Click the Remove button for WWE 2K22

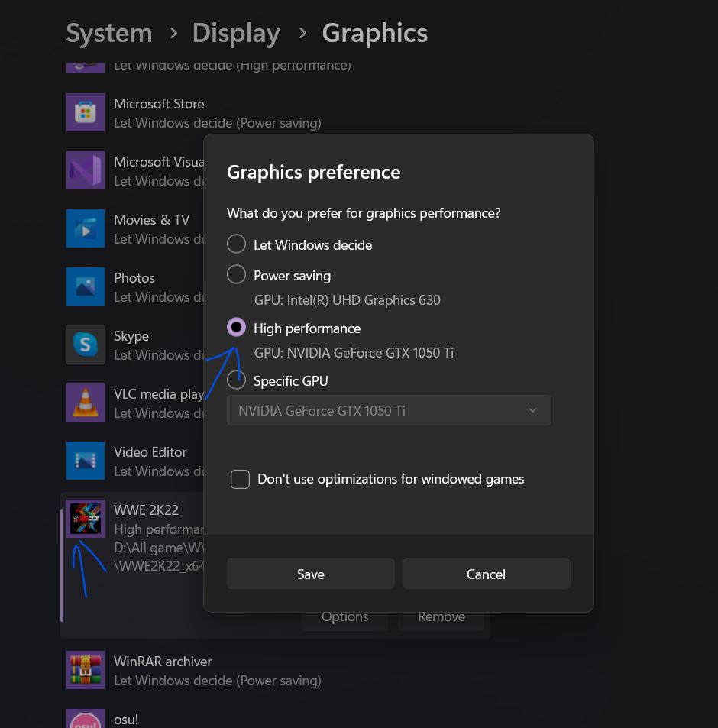[x=441, y=616]
